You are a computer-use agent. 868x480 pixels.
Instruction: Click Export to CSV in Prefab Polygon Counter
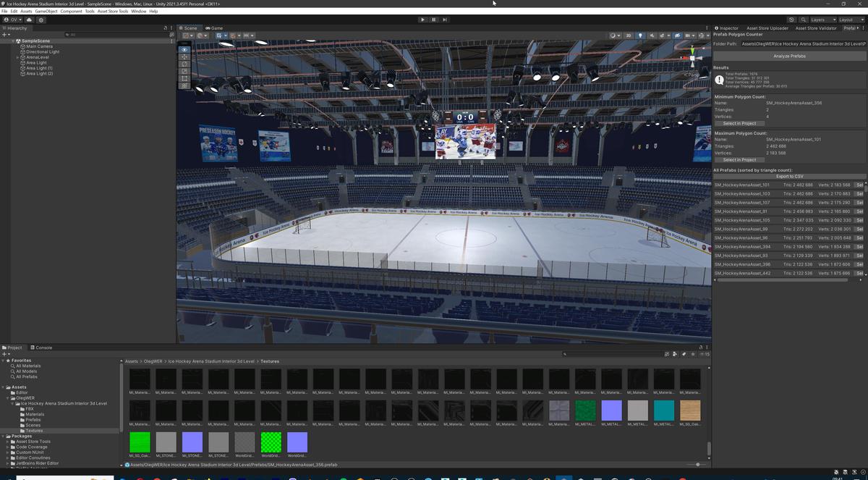[x=788, y=176]
